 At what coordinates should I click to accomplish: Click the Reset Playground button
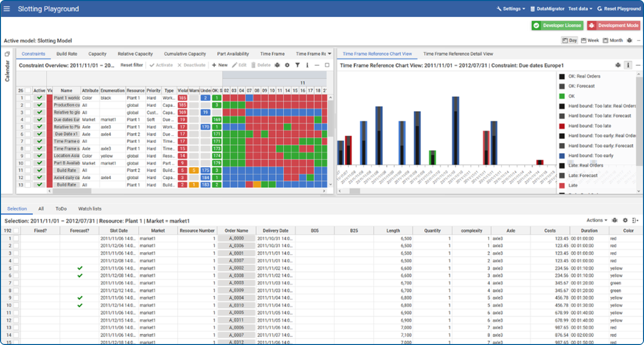[x=619, y=9]
